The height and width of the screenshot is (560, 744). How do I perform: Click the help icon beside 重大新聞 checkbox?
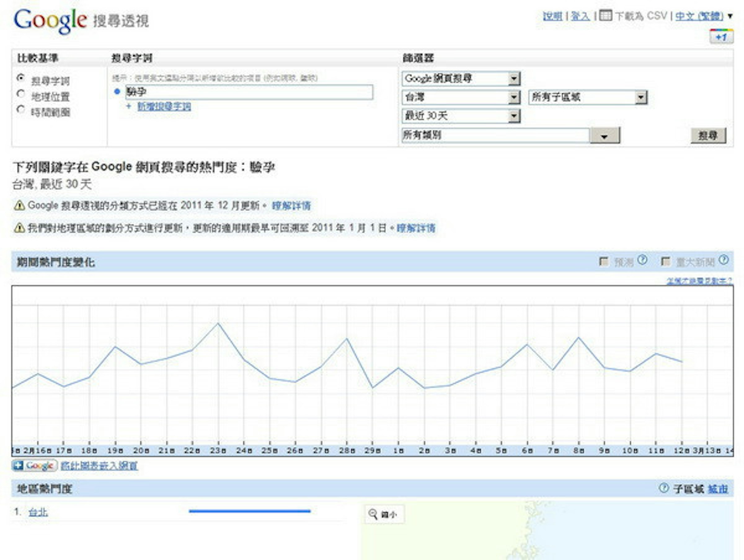click(x=724, y=260)
